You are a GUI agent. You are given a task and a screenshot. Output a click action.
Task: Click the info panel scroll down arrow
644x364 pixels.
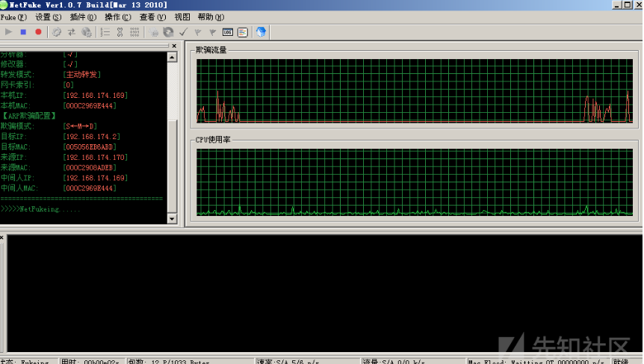pyautogui.click(x=173, y=219)
